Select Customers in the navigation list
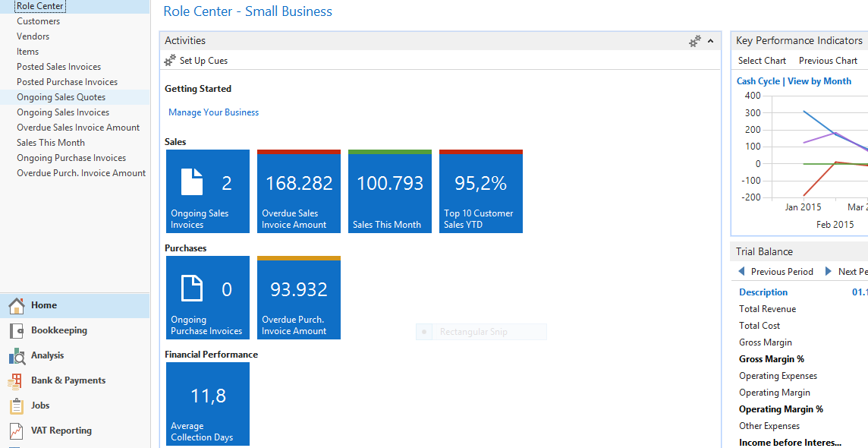This screenshot has width=868, height=448. pos(39,21)
